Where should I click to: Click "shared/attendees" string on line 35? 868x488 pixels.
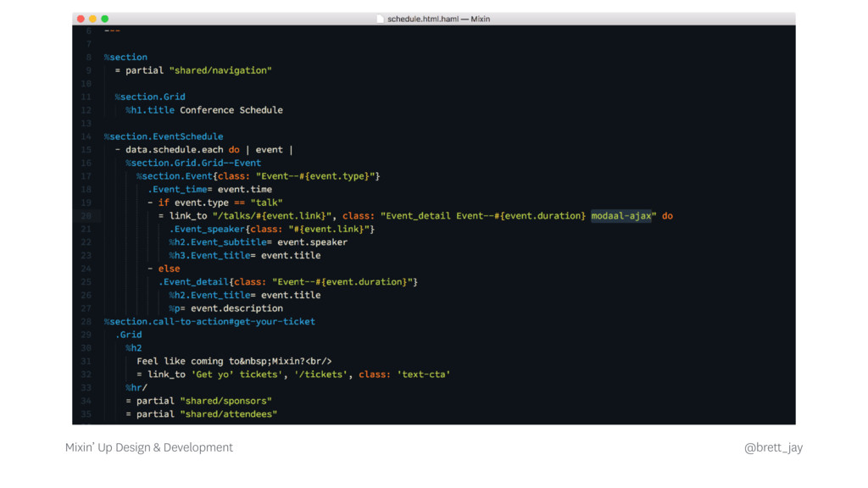(229, 414)
